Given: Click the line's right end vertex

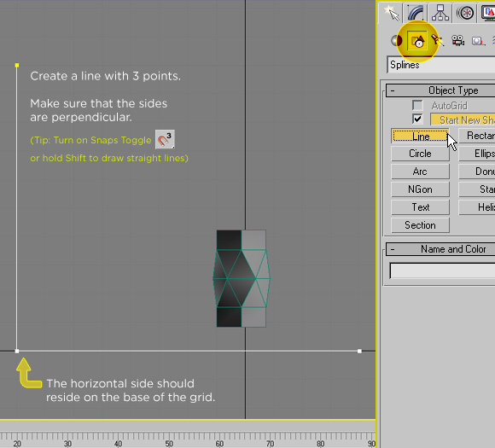Looking at the screenshot, I should point(359,351).
